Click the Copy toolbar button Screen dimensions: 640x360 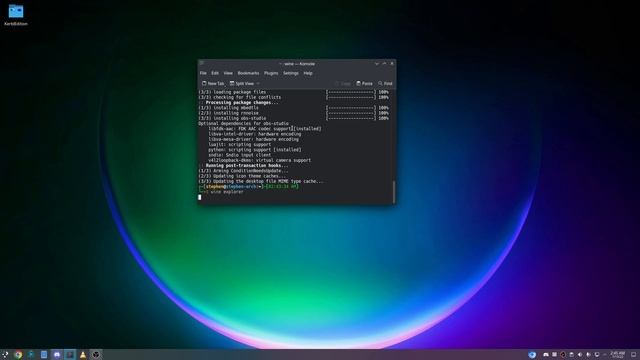click(x=343, y=83)
